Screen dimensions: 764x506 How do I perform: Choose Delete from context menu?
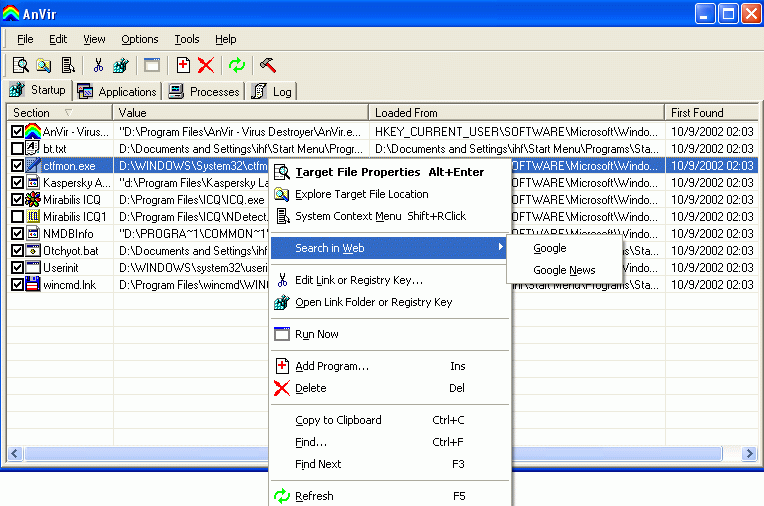389,388
